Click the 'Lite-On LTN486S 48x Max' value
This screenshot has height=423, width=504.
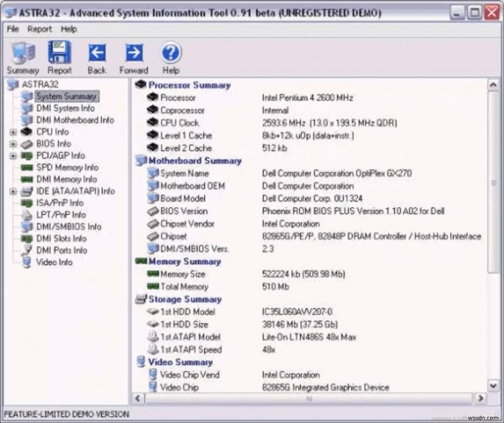[309, 337]
